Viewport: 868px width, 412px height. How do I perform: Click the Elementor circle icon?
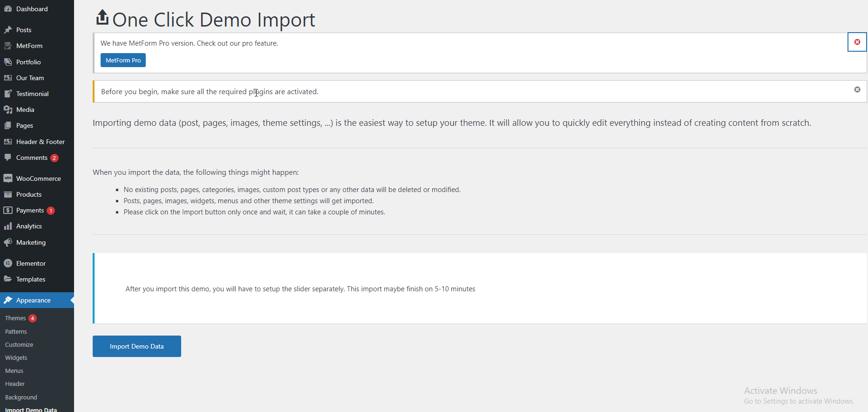8,263
